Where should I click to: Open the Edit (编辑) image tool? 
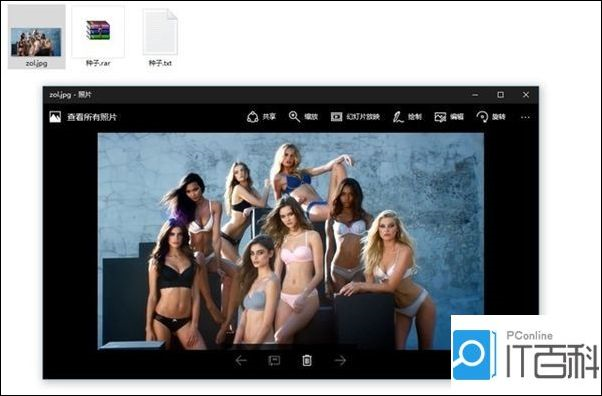(449, 117)
